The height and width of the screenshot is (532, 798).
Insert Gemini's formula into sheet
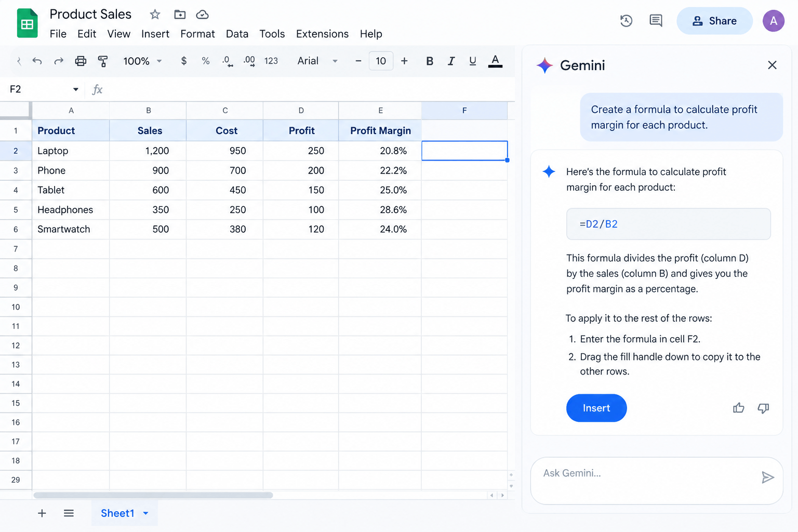(x=596, y=408)
